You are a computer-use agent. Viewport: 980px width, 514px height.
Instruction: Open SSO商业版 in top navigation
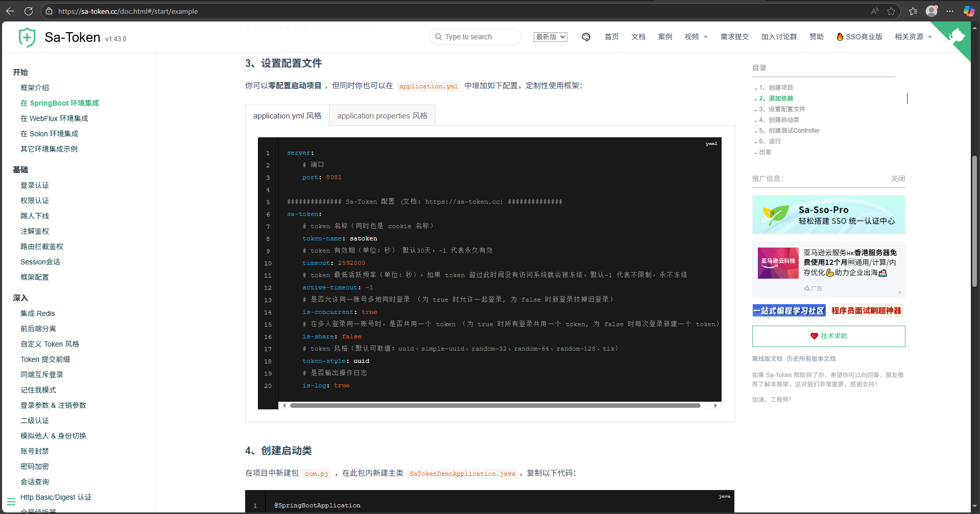864,37
